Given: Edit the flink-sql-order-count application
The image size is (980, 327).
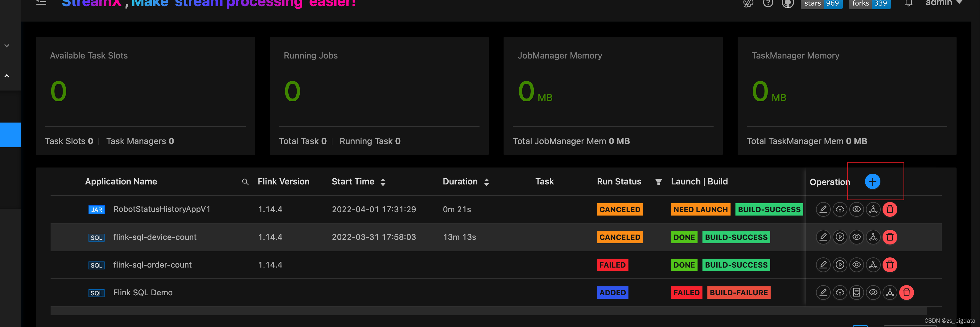Looking at the screenshot, I should click(x=823, y=265).
